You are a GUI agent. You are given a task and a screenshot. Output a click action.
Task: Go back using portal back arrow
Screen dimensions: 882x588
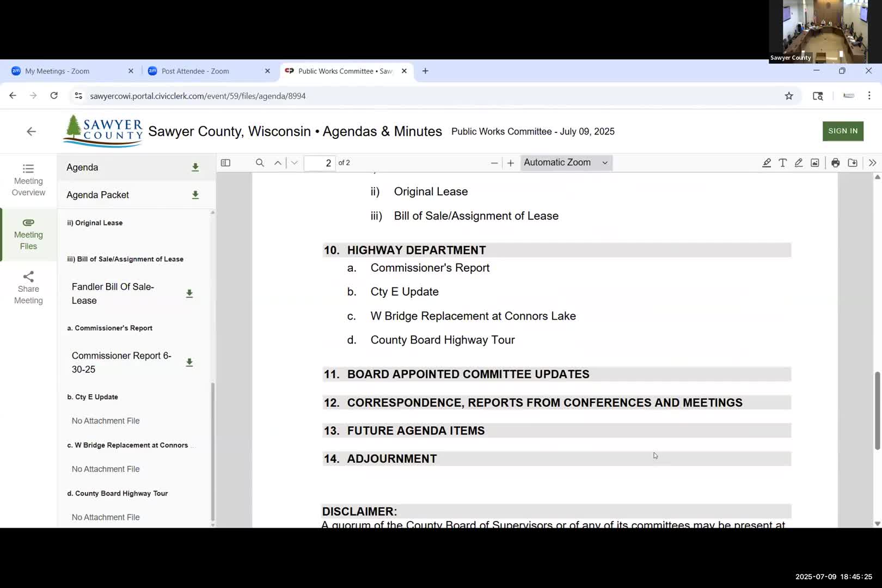point(31,132)
